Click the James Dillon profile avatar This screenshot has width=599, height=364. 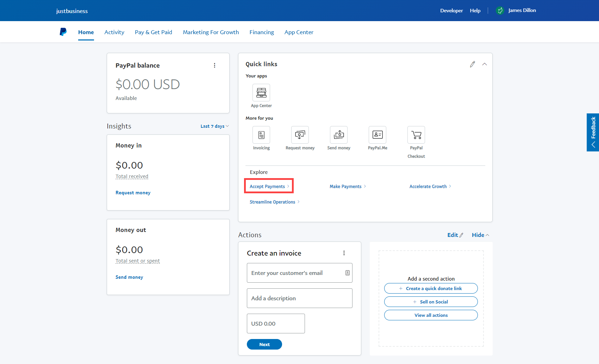click(x=500, y=11)
